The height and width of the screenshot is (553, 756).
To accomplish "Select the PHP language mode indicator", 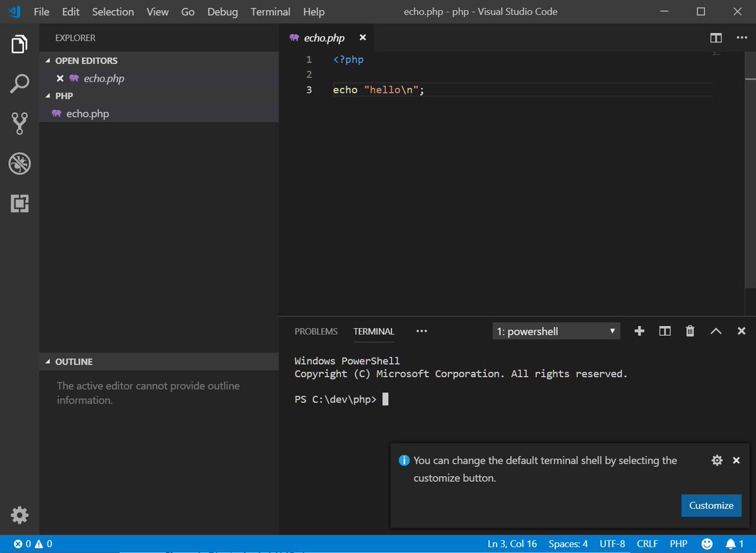I will click(x=678, y=543).
